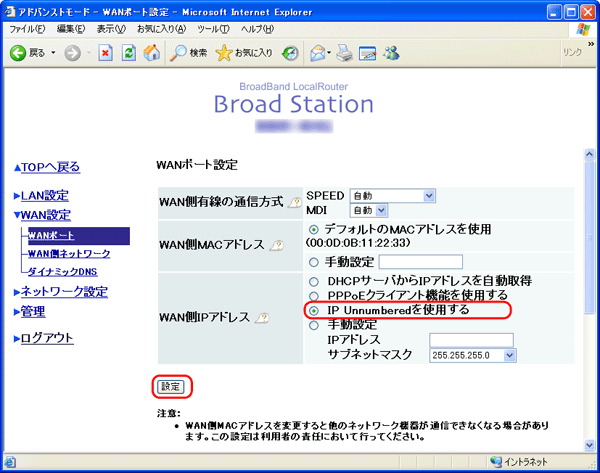
Task: Open the Search magnifier tool
Action: (178, 53)
